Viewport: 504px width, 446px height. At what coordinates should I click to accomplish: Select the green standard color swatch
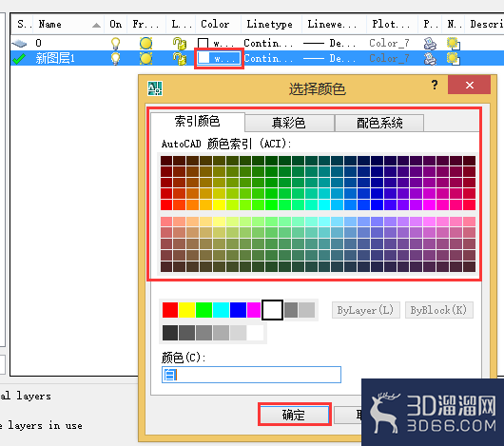click(204, 310)
